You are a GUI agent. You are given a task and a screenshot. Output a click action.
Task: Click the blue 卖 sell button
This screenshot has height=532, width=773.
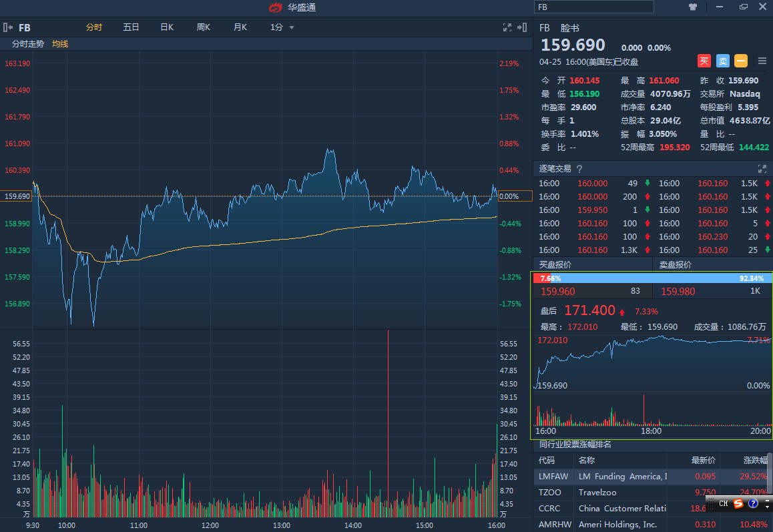coord(723,61)
